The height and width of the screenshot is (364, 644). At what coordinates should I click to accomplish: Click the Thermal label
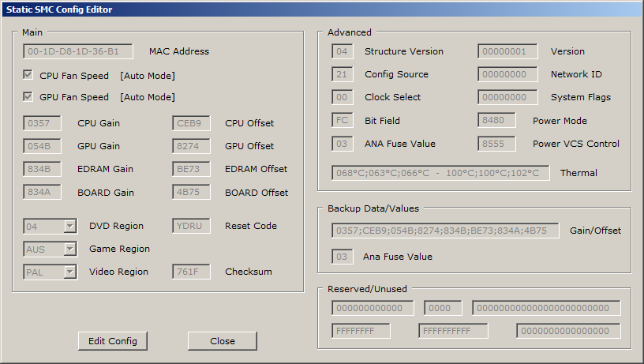pyautogui.click(x=578, y=173)
